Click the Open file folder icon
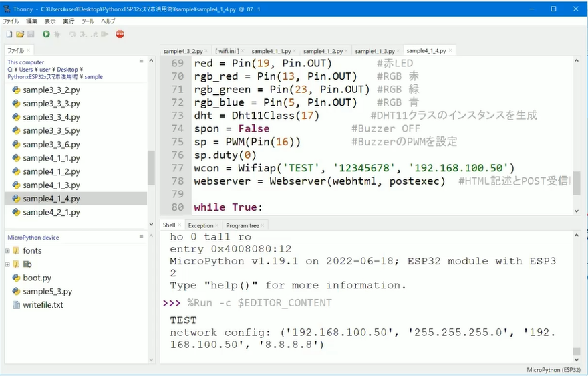Image resolution: width=588 pixels, height=376 pixels. coord(20,34)
